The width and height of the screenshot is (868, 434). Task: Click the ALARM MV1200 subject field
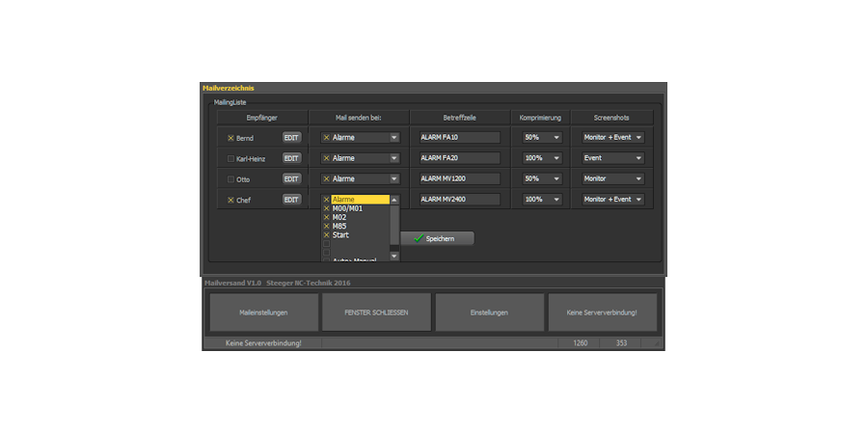point(459,178)
